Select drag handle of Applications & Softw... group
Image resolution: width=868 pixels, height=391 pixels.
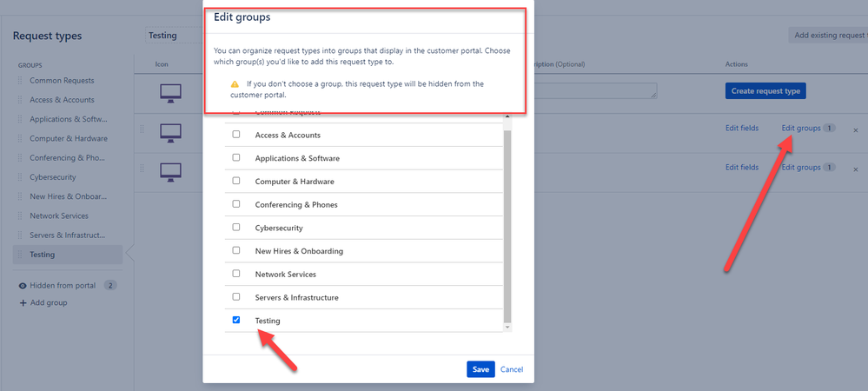pyautogui.click(x=21, y=120)
